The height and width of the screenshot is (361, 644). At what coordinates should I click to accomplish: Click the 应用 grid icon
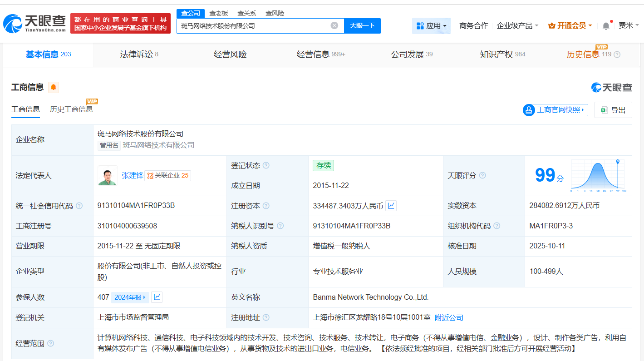point(419,25)
